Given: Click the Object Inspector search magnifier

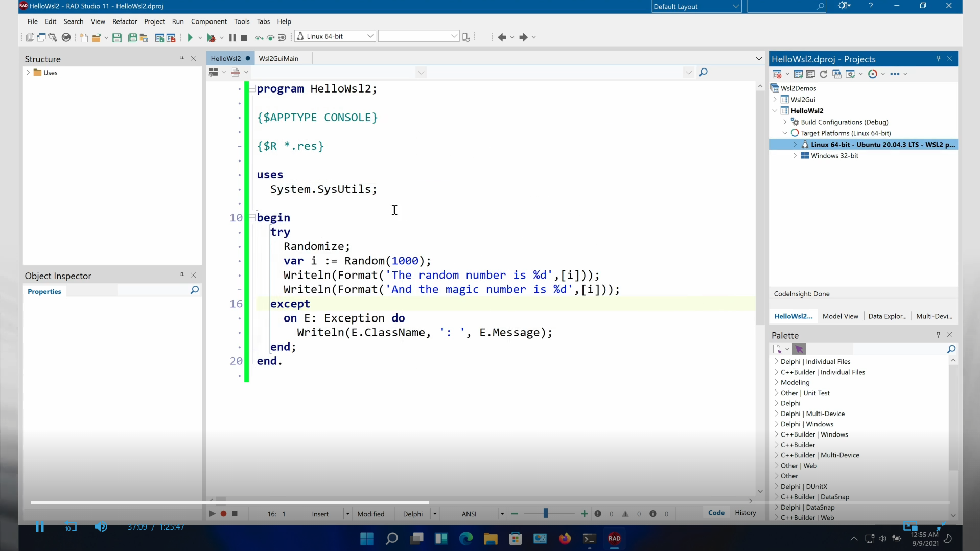Looking at the screenshot, I should point(194,290).
